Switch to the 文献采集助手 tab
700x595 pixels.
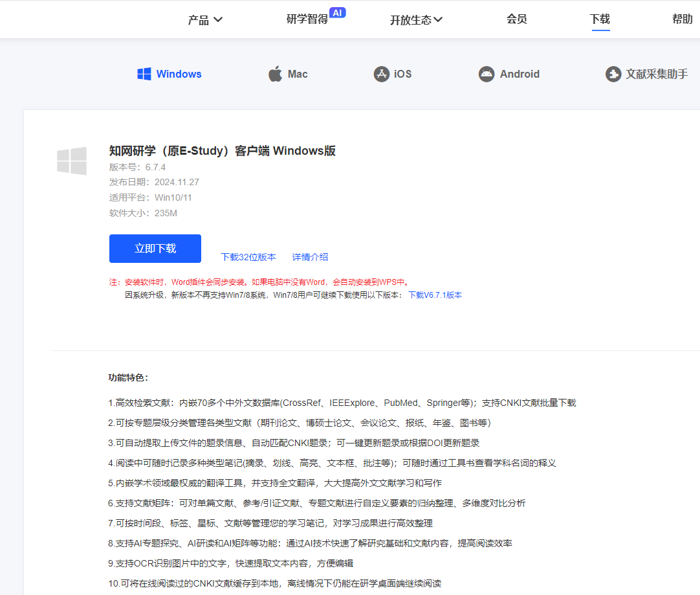click(646, 74)
